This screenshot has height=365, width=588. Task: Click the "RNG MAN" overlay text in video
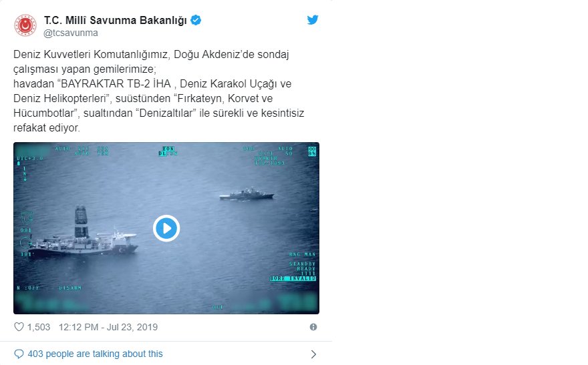point(302,254)
